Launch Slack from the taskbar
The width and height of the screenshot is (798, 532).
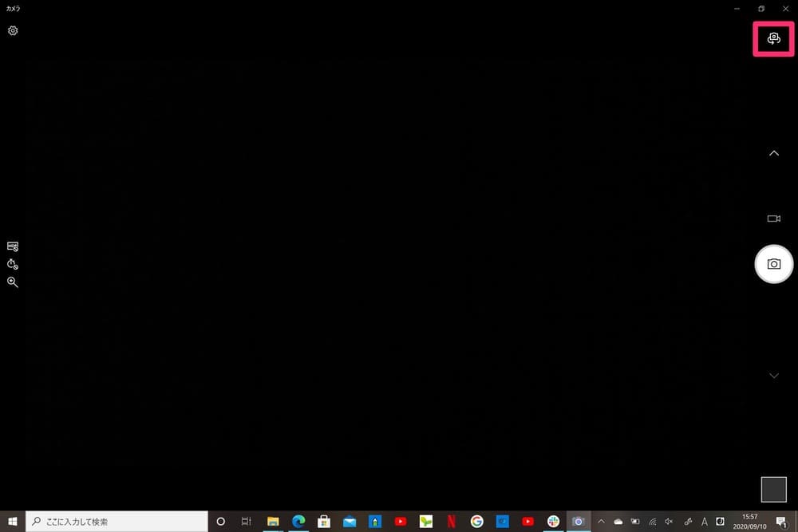553,522
